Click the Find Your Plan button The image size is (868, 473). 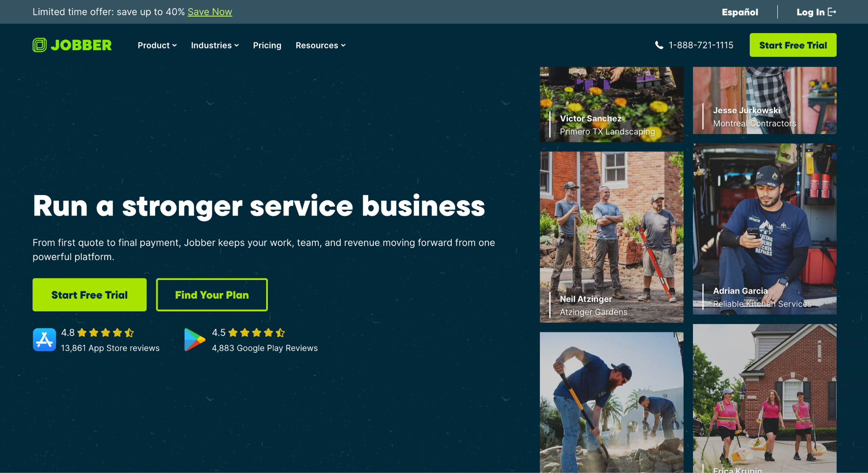point(212,295)
